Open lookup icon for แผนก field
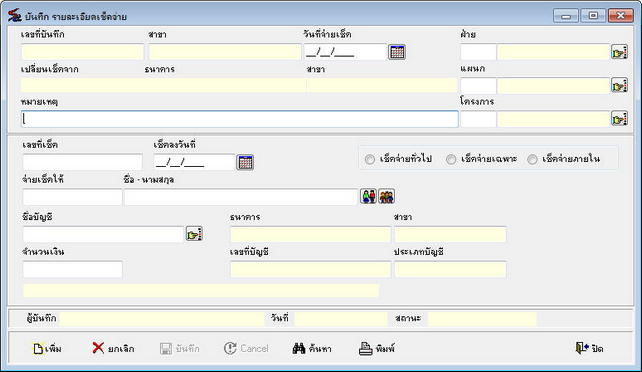642x372 pixels. tap(619, 86)
